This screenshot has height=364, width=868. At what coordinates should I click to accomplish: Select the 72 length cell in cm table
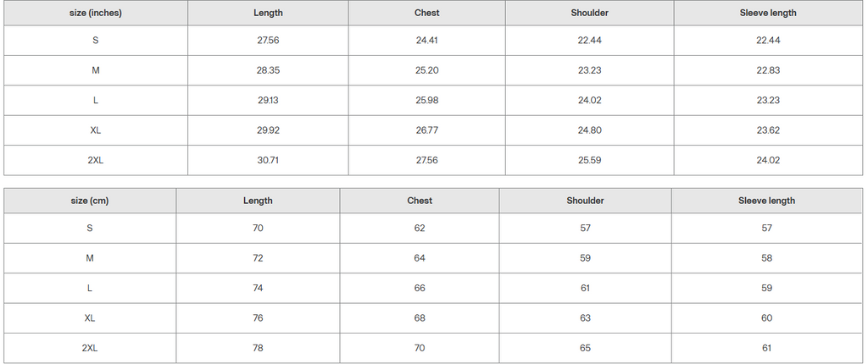(x=258, y=258)
